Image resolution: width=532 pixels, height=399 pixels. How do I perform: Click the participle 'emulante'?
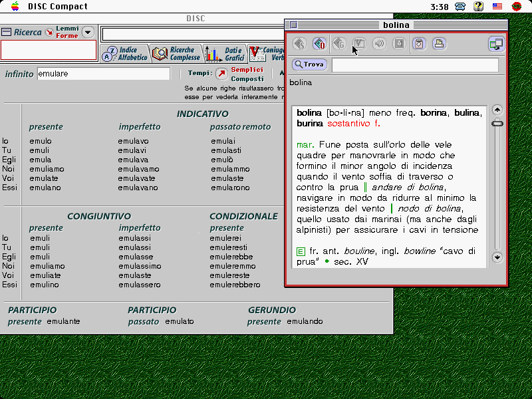(x=63, y=321)
